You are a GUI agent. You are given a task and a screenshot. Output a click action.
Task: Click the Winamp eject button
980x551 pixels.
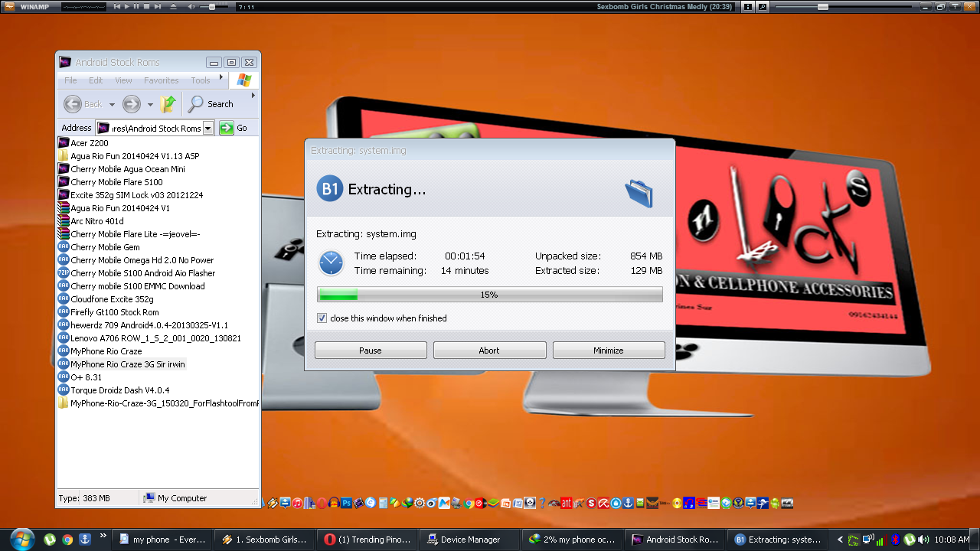(171, 6)
